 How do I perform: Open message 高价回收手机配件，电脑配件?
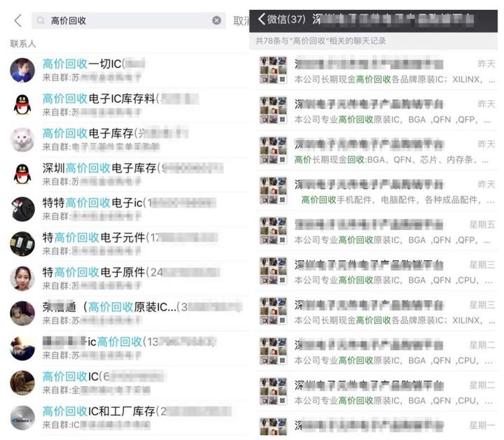pyautogui.click(x=377, y=191)
